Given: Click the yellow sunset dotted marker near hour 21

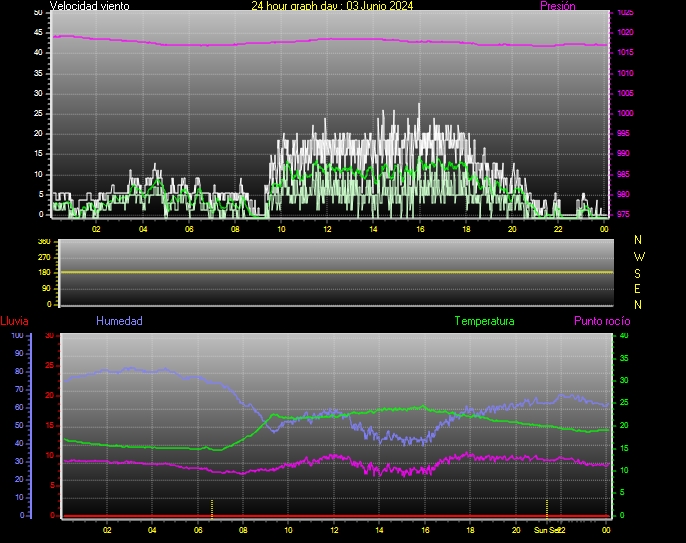Looking at the screenshot, I should coord(547,509).
